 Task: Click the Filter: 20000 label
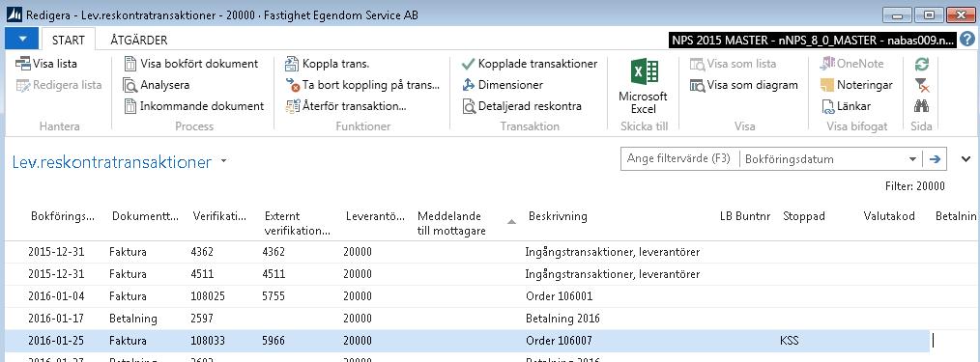coord(915,186)
